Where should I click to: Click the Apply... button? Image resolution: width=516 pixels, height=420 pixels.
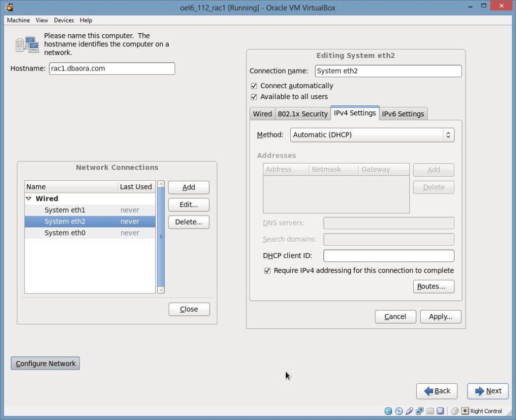440,317
